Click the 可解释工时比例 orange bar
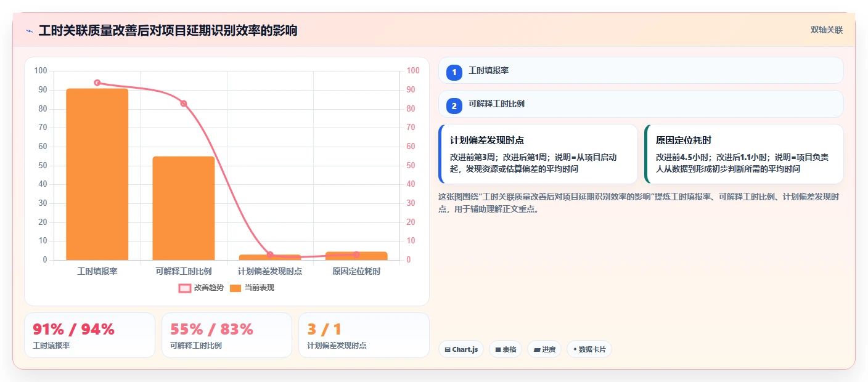This screenshot has height=382, width=868. click(184, 208)
